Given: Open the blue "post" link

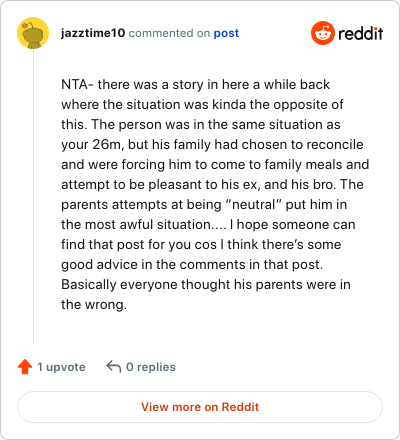Looking at the screenshot, I should click(226, 33).
